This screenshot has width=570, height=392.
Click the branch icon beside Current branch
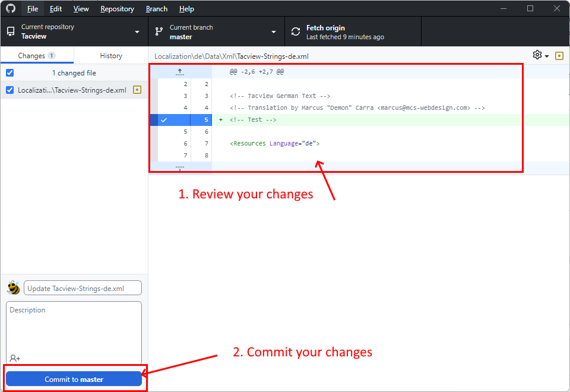pyautogui.click(x=159, y=31)
